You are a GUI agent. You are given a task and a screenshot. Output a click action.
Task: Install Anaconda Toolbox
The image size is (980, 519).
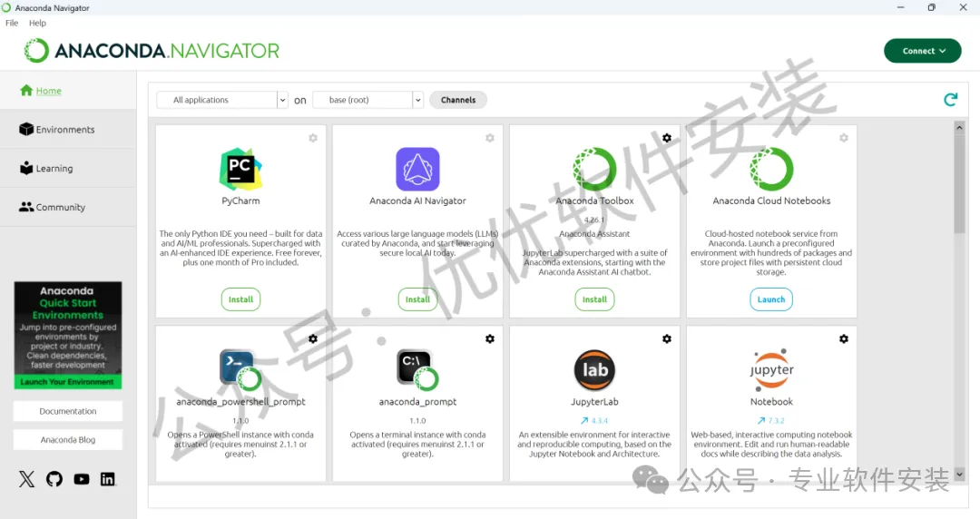594,299
